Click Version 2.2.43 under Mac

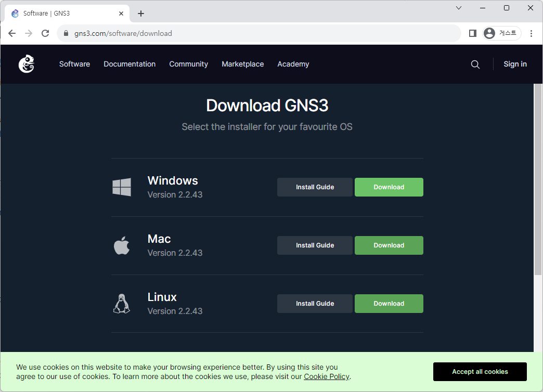click(175, 253)
